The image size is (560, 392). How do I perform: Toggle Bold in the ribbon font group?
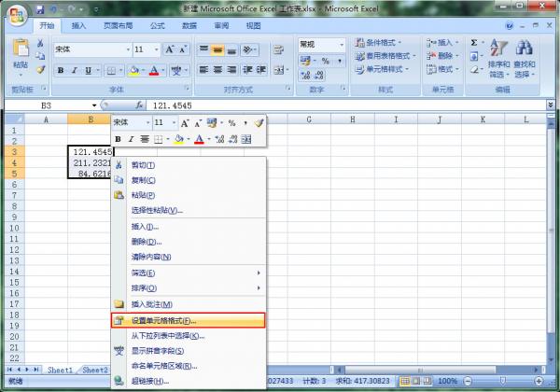pyautogui.click(x=61, y=70)
